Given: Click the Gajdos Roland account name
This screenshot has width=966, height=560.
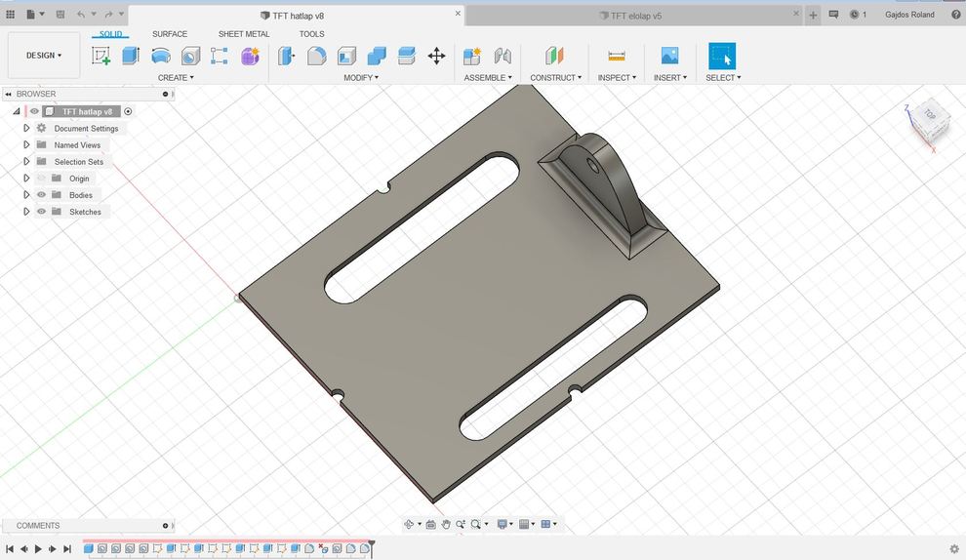Looking at the screenshot, I should point(909,15).
